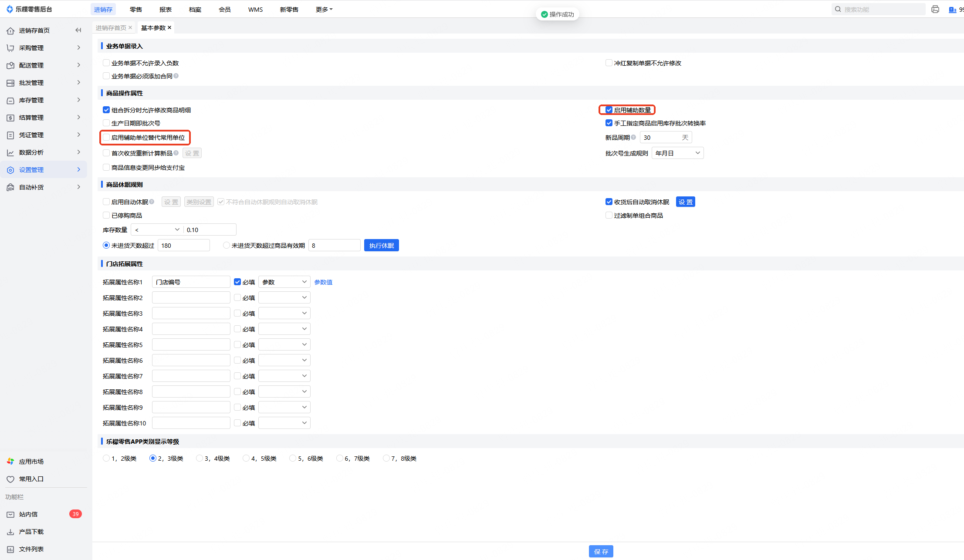Uncheck 启用辅助数量 checkbox
The width and height of the screenshot is (964, 560).
[x=609, y=110]
